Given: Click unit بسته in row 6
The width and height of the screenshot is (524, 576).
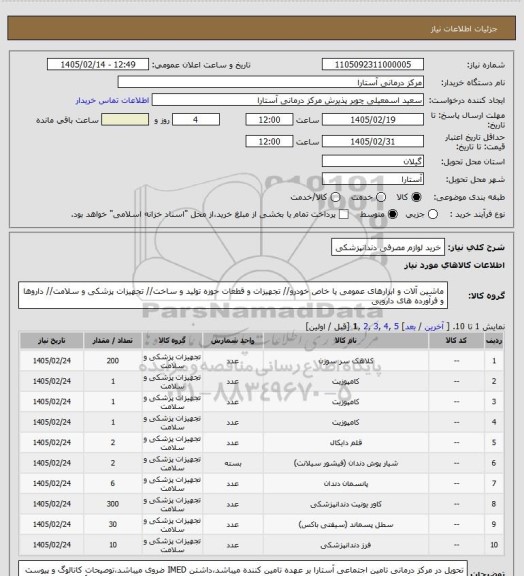Looking at the screenshot, I should click(x=233, y=463).
